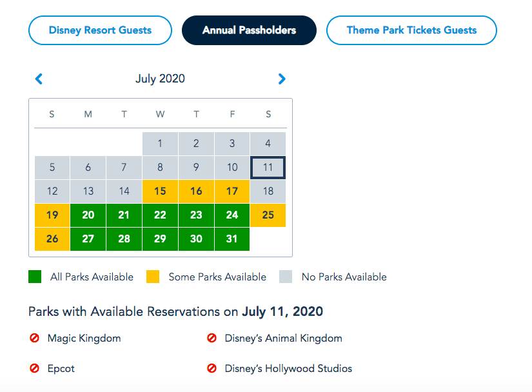Select July 15 on calendar
The width and height of the screenshot is (532, 392).
[x=160, y=191]
